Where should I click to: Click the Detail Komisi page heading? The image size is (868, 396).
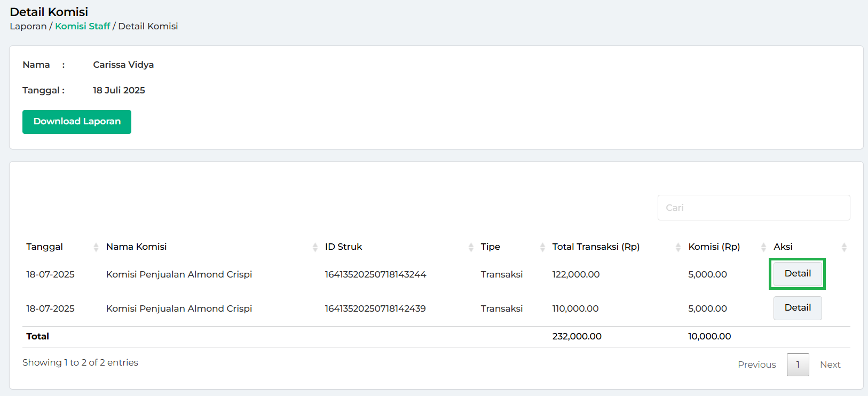tap(49, 12)
